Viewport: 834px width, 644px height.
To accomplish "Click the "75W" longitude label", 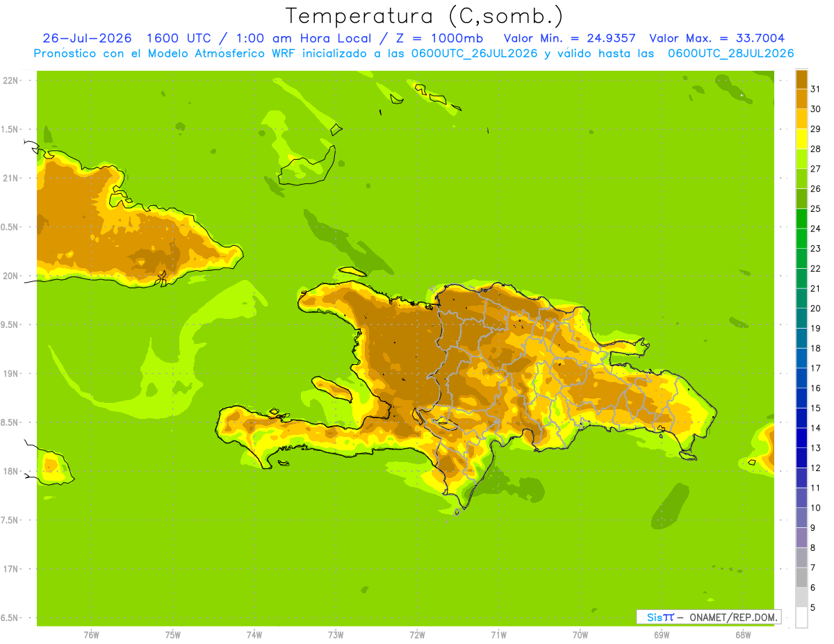I will [173, 635].
